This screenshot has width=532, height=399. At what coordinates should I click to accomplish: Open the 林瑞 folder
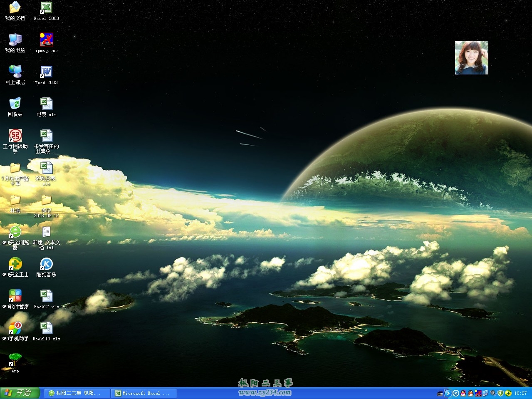click(x=15, y=203)
